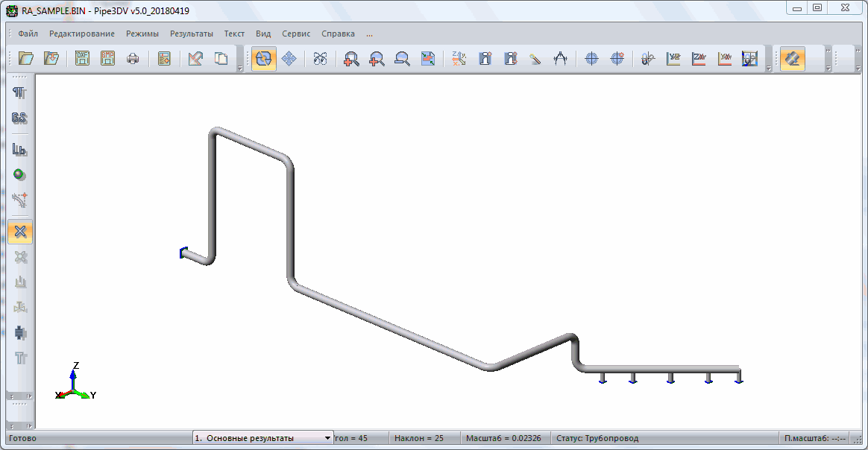Open the Сервис menu
Viewport: 868px width, 450px height.
296,34
